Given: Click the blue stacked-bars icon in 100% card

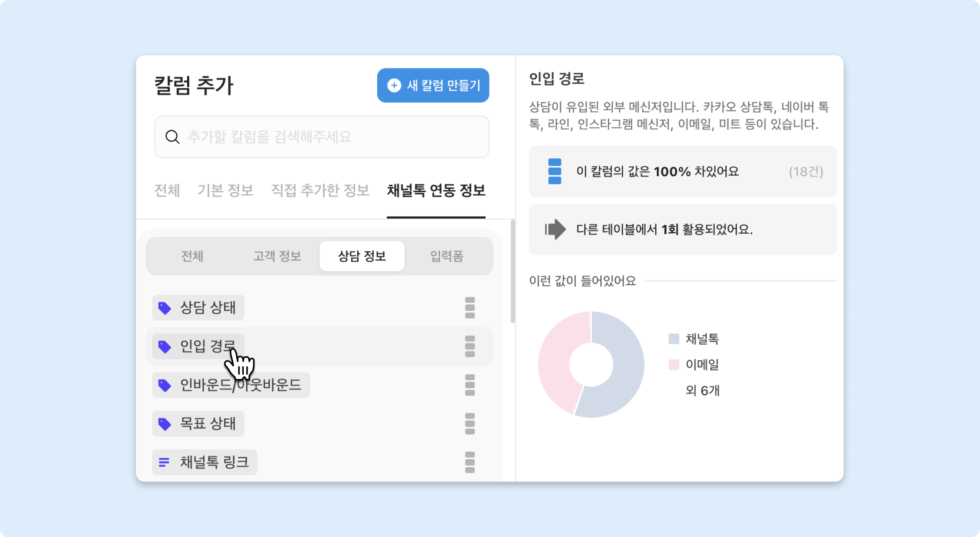Looking at the screenshot, I should (x=555, y=171).
